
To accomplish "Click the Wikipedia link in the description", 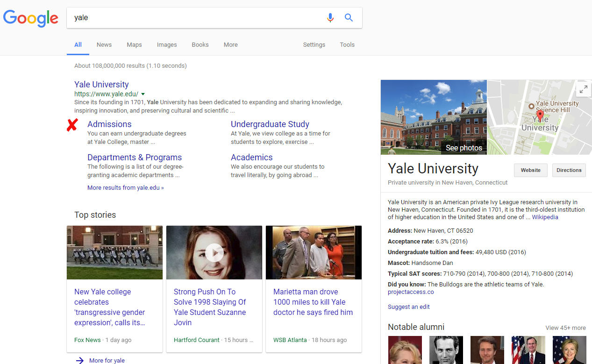I will (x=545, y=217).
